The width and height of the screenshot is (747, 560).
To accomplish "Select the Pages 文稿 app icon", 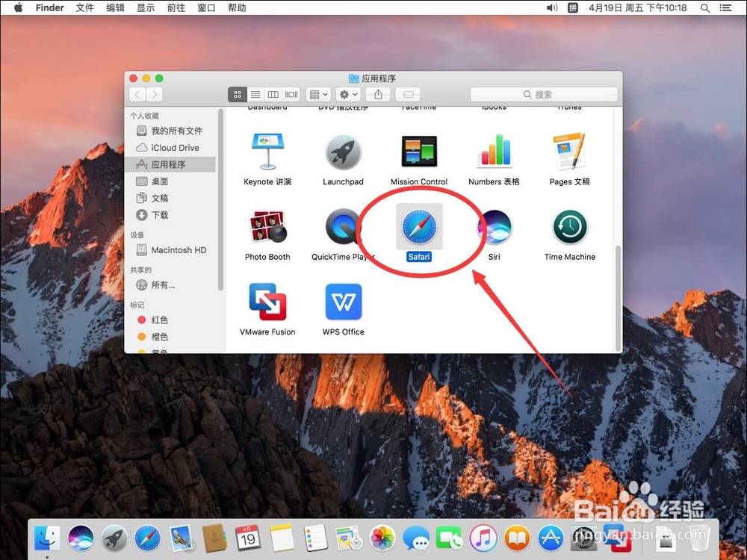I will [569, 152].
